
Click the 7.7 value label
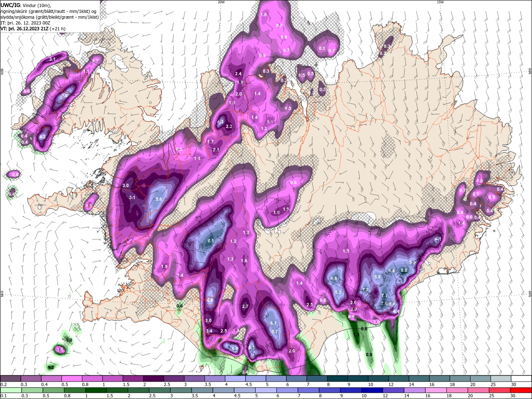[384, 296]
